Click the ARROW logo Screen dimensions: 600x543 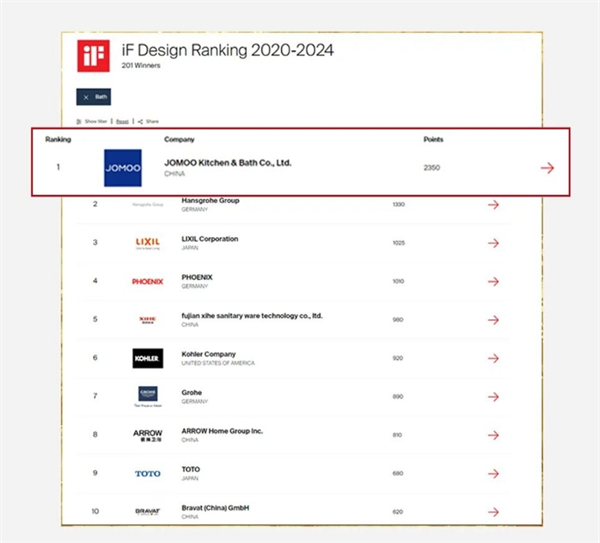148,435
